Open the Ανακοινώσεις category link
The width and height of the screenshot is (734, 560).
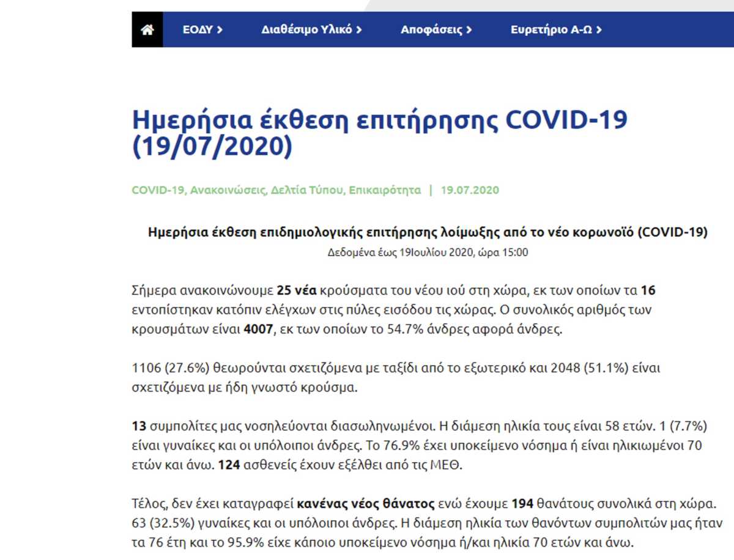[227, 190]
